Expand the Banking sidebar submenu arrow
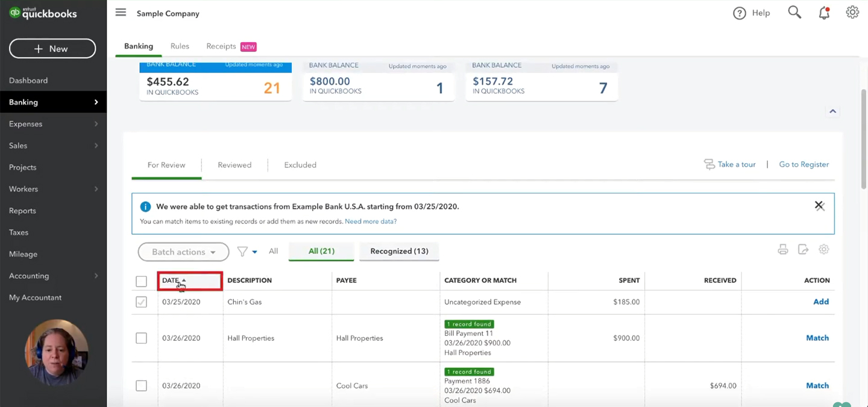 96,102
